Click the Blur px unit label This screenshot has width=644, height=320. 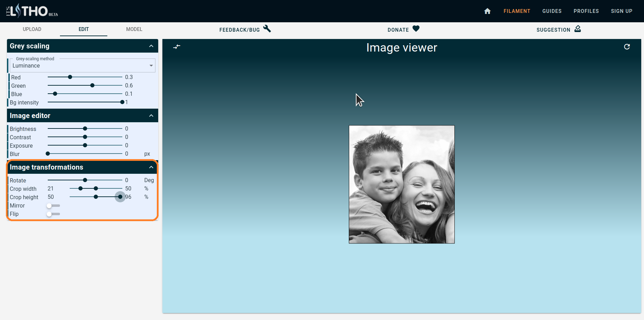click(x=147, y=154)
